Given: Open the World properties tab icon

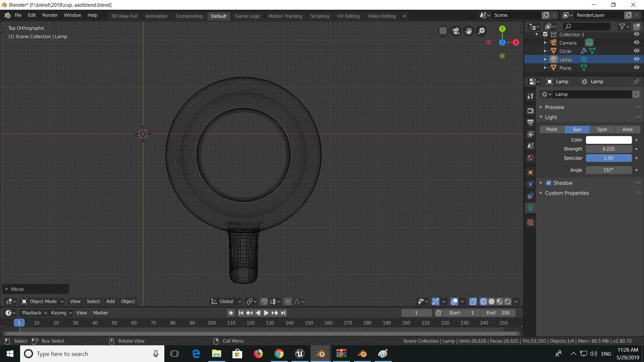Looking at the screenshot, I should tap(530, 158).
